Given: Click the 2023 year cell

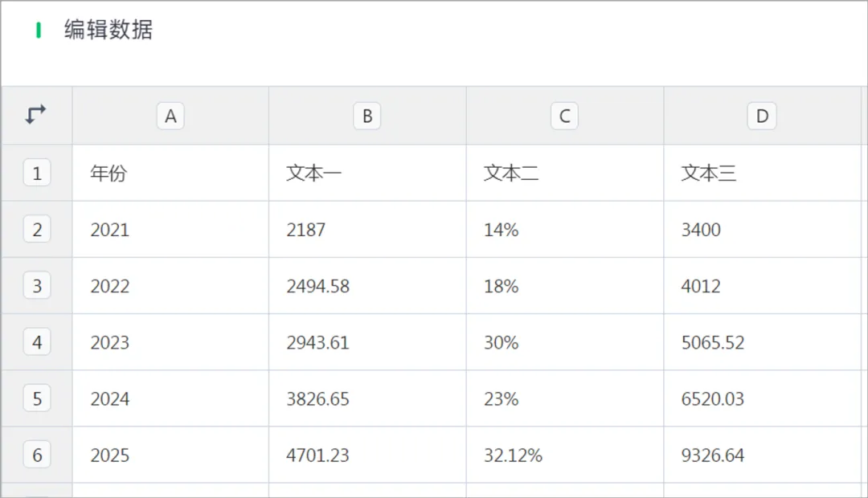Looking at the screenshot, I should [170, 342].
